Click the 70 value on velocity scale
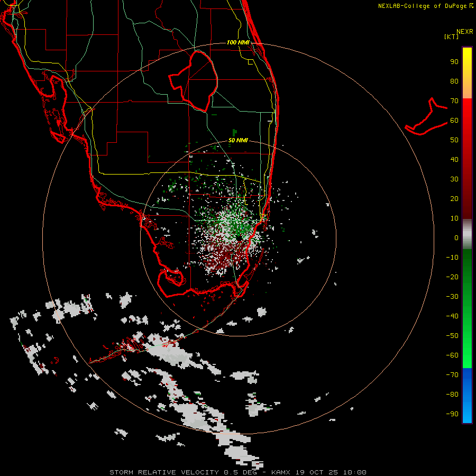Screen dimensions: 476x476 click(454, 101)
